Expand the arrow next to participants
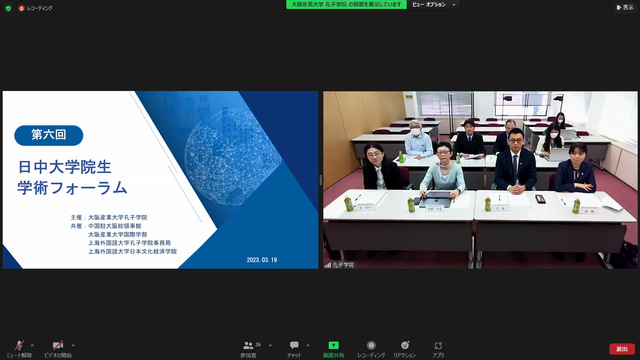Viewport: 640px width, 360px height. tap(270, 345)
